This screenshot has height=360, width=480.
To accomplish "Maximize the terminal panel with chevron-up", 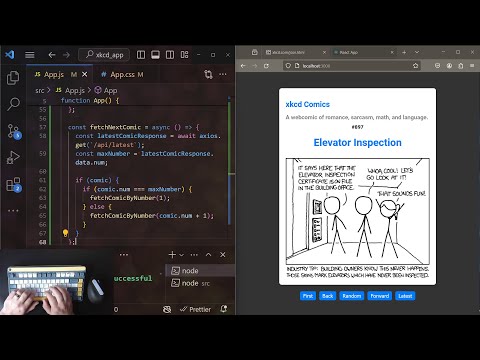I will click(209, 255).
